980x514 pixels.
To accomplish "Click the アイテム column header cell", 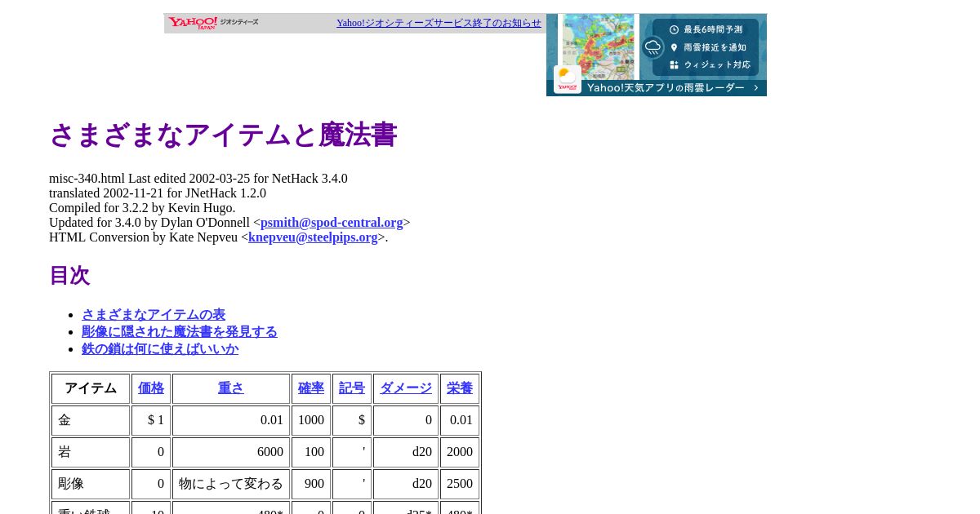I will point(91,388).
